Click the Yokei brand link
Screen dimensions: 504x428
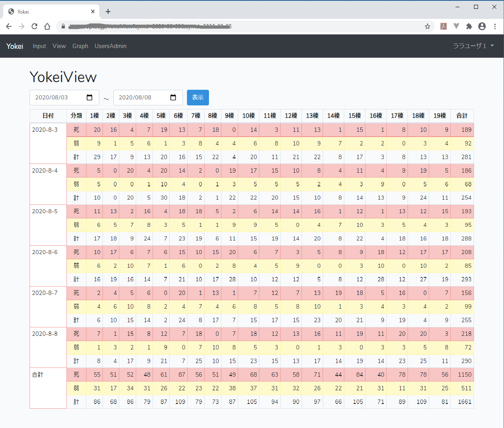tap(15, 46)
